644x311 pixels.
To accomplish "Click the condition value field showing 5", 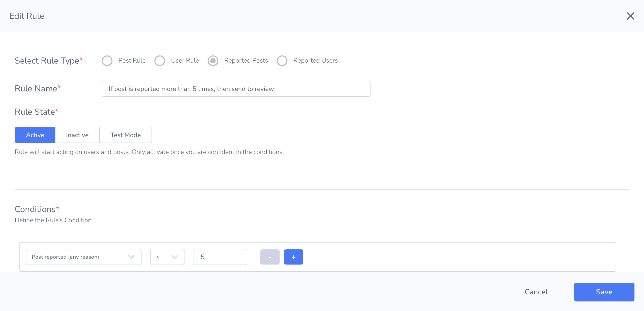I will click(220, 257).
